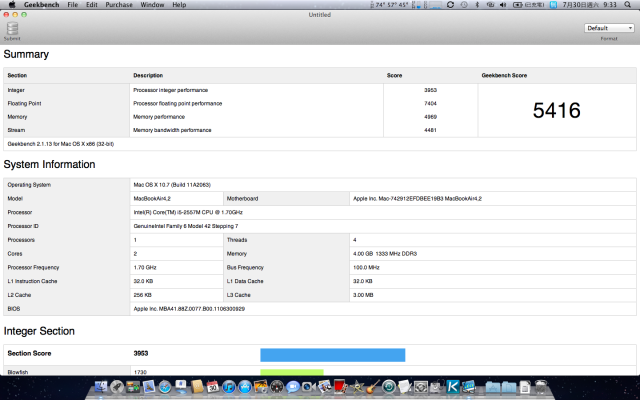Open GarageBand guitar icon in dock

click(372, 386)
